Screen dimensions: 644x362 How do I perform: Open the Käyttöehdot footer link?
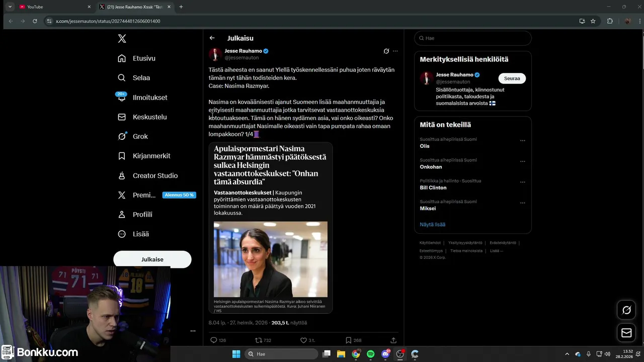click(x=430, y=243)
